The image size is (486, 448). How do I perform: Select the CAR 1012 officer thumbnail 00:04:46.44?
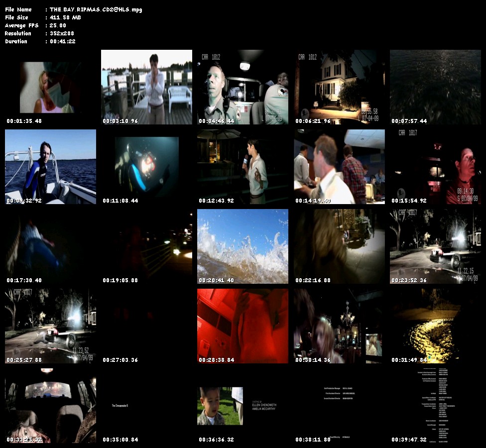tap(243, 87)
